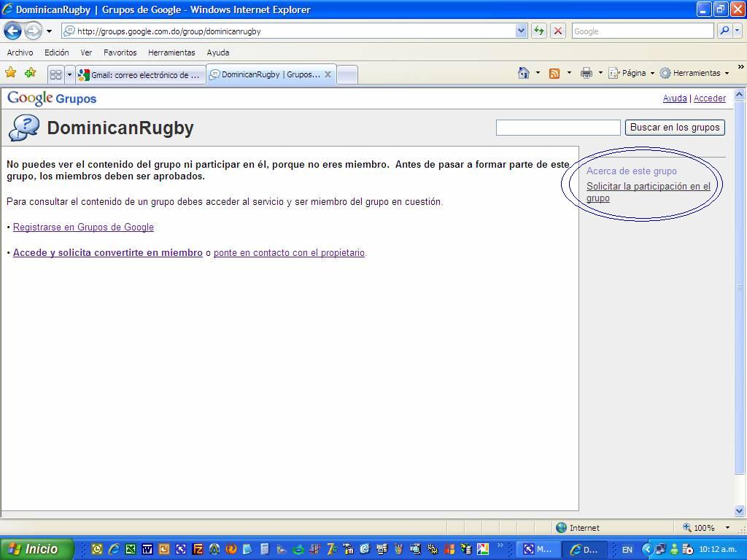
Task: Click the page scrollbar up arrow
Action: pos(740,94)
